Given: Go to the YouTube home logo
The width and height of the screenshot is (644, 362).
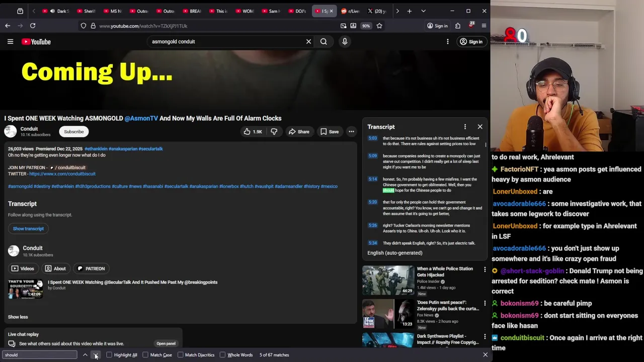Looking at the screenshot, I should coord(36,42).
